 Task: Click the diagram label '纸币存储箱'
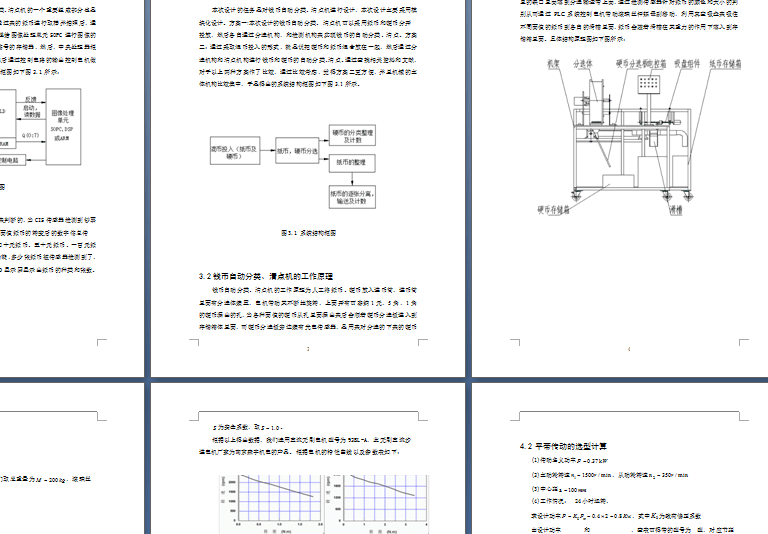725,64
